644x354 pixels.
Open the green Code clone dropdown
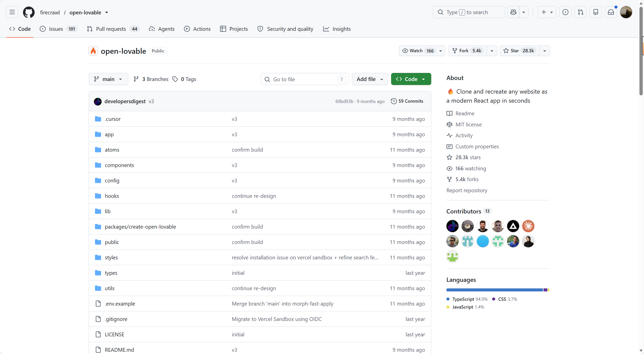(411, 79)
